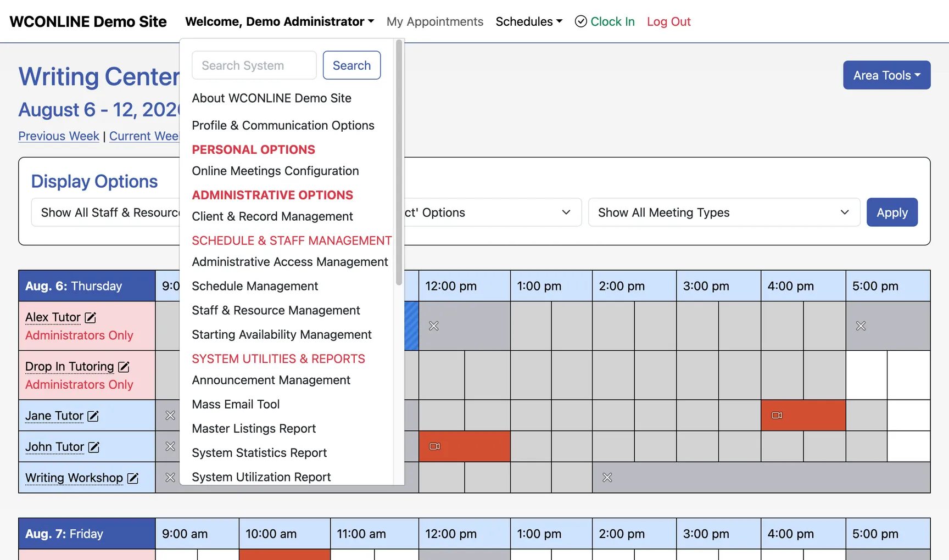Open Profile & Communication Options
Screen dimensions: 949x560
(x=283, y=126)
